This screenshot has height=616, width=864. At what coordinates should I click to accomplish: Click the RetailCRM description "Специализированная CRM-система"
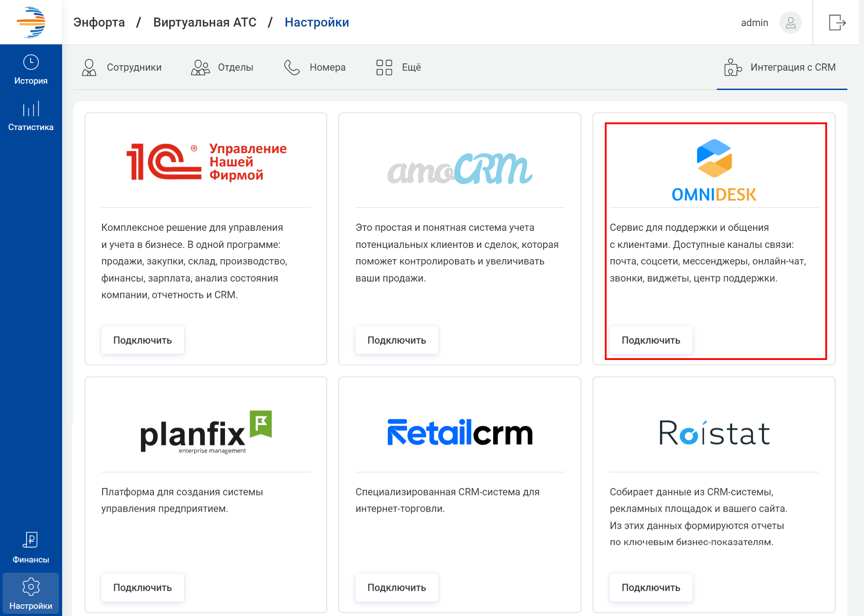[447, 500]
